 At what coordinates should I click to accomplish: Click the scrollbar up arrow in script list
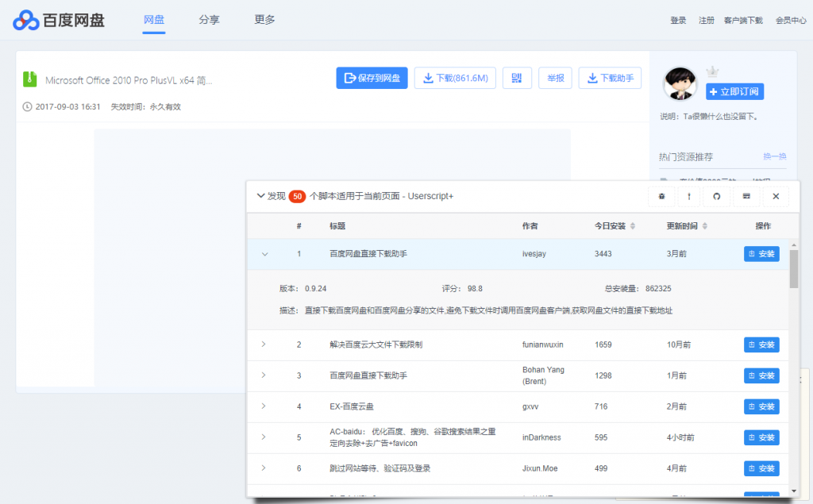pos(794,244)
